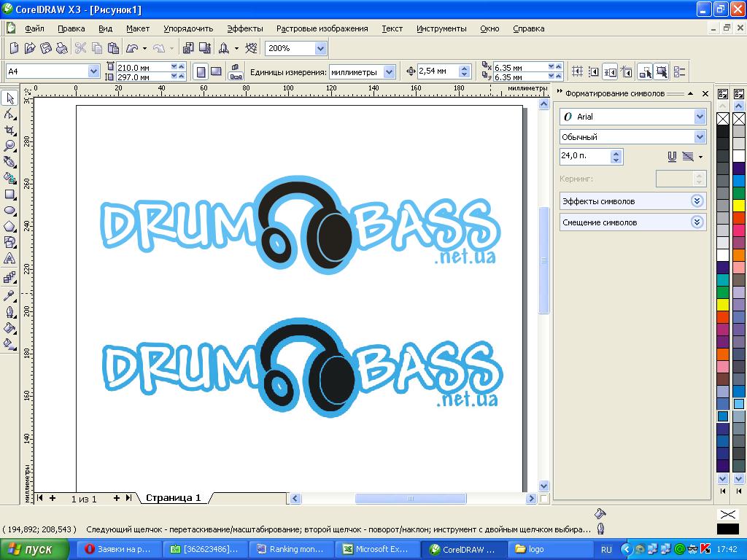747x560 pixels.
Task: Select the Crop tool
Action: [9, 131]
